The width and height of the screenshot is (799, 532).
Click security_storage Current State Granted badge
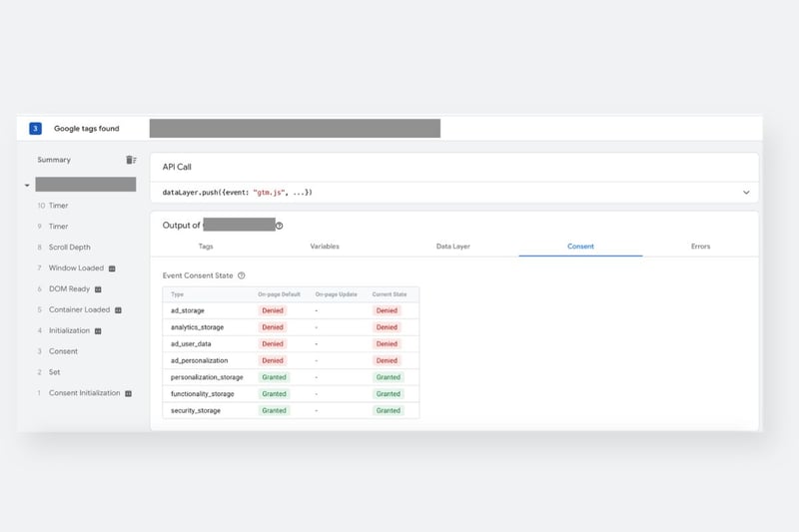[x=389, y=411]
